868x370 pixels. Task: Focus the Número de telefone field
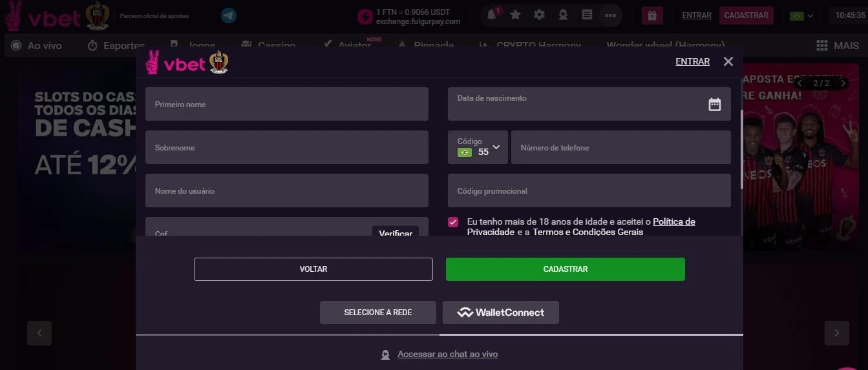click(621, 147)
